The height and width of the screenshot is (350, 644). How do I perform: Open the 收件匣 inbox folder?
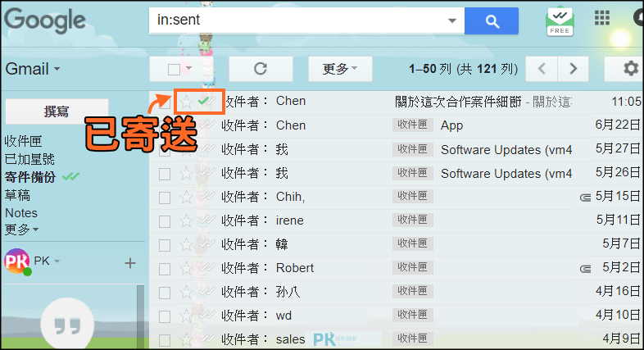click(24, 141)
